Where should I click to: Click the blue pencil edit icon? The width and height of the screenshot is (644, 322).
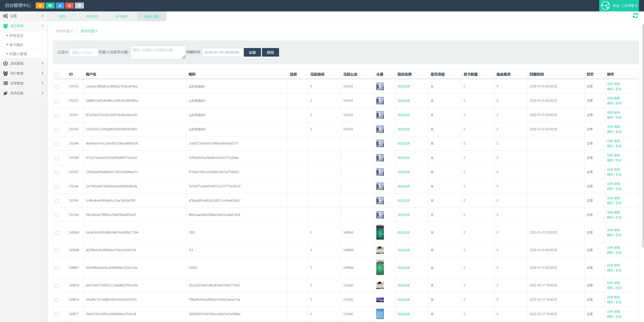click(x=60, y=6)
